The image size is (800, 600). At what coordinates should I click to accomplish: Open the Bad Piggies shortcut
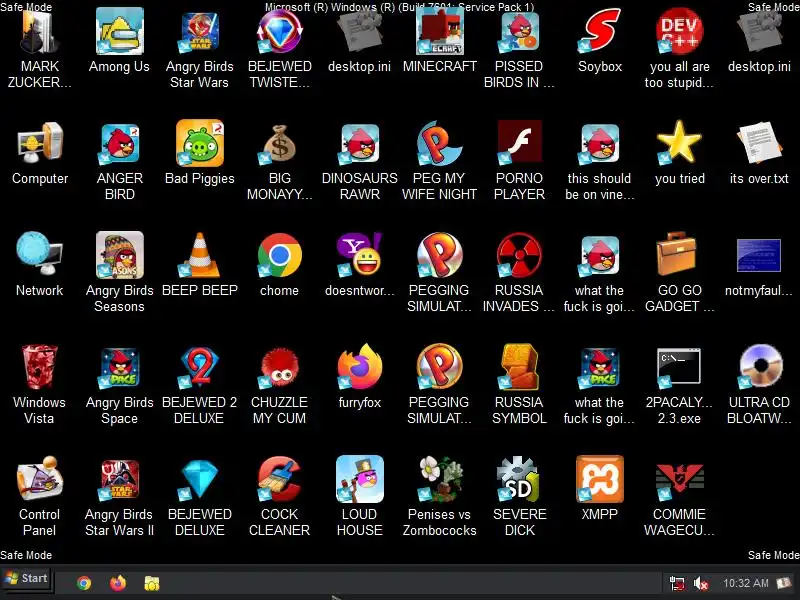(199, 143)
